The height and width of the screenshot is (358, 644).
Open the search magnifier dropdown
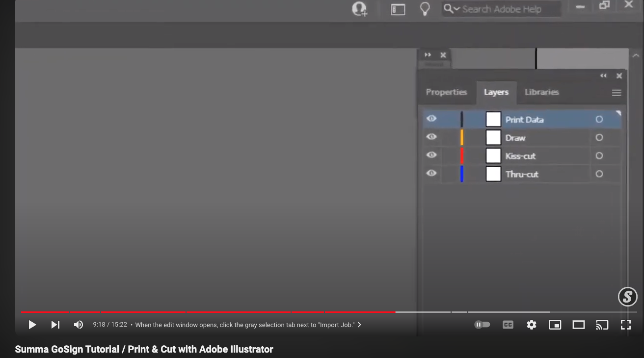pos(452,9)
